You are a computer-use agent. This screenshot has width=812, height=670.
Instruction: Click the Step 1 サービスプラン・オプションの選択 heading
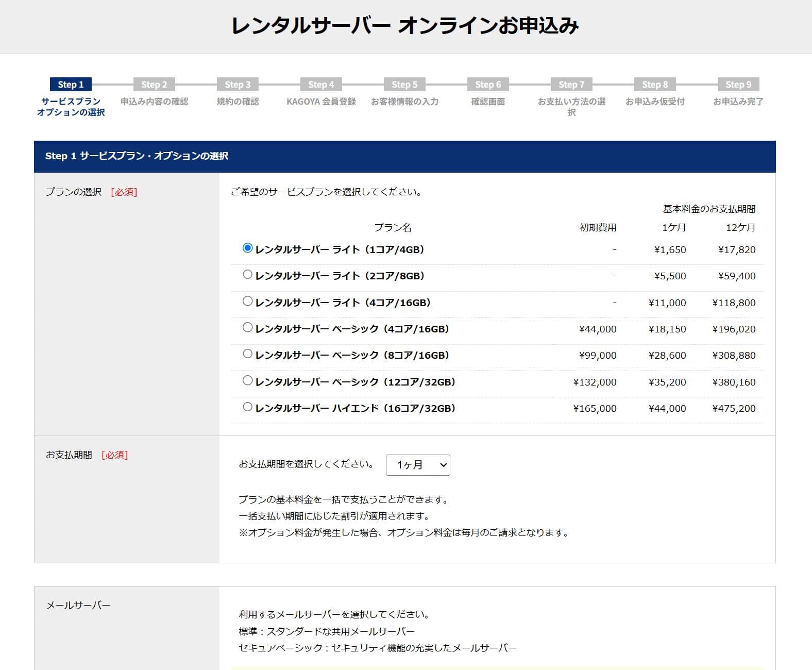[137, 156]
